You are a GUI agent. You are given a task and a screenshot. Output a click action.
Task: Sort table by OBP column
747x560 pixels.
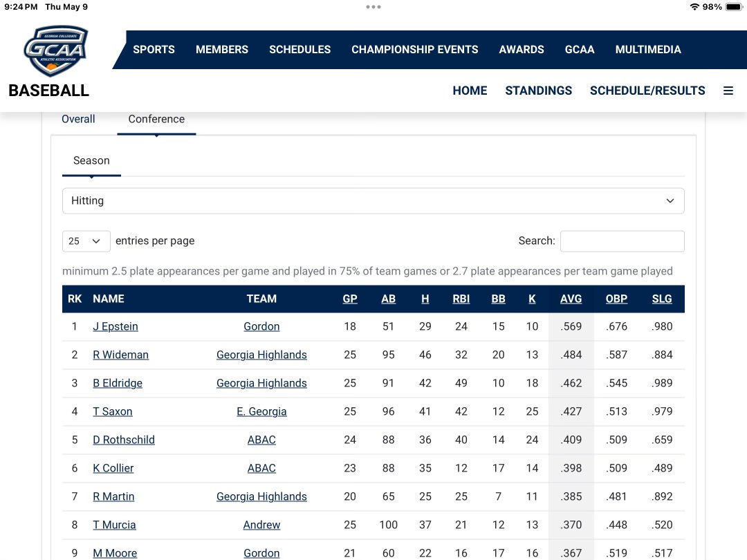coord(616,299)
